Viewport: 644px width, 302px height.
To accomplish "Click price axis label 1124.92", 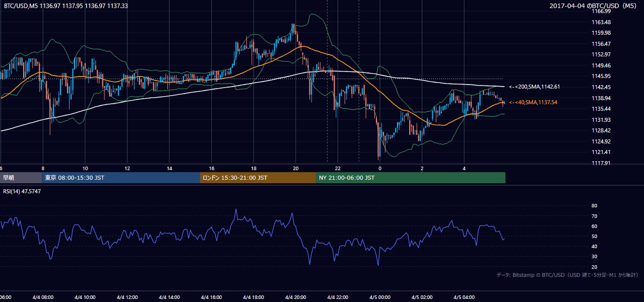I will point(601,141).
